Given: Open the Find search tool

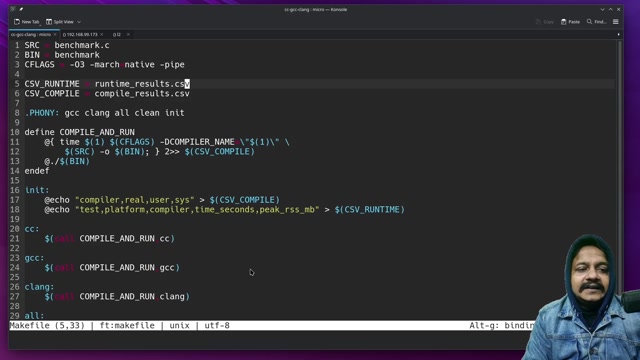Looking at the screenshot, I should coord(596,22).
